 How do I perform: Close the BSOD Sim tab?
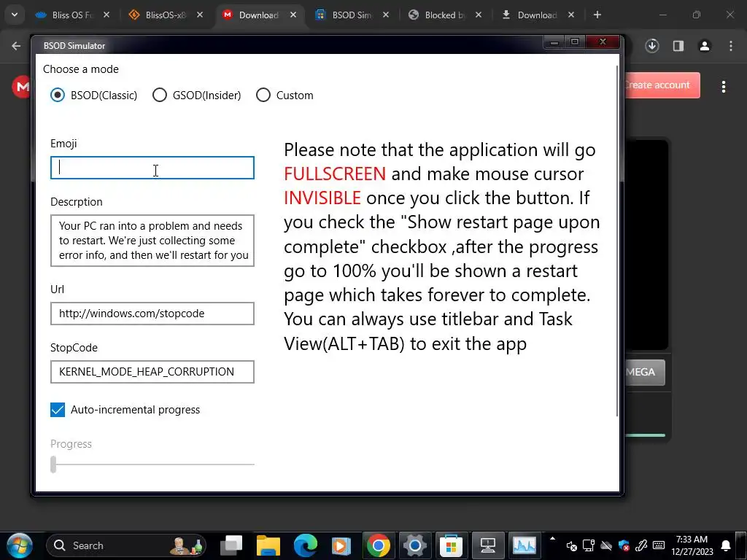pos(386,15)
